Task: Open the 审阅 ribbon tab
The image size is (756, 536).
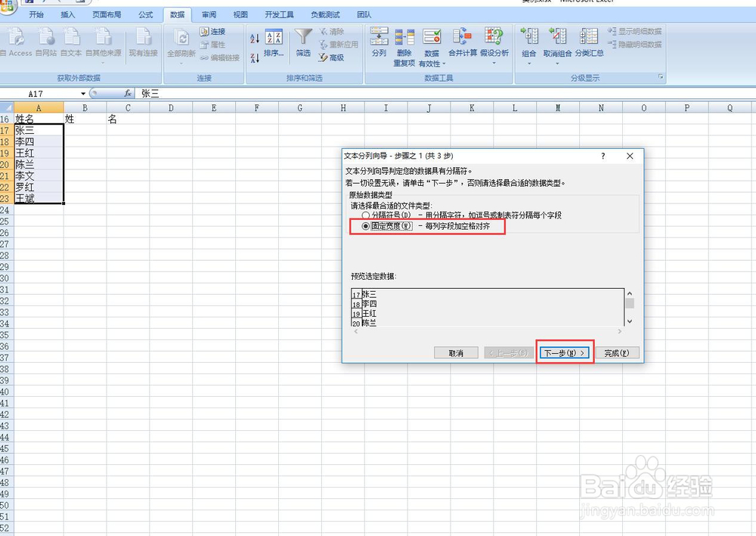Action: tap(209, 14)
